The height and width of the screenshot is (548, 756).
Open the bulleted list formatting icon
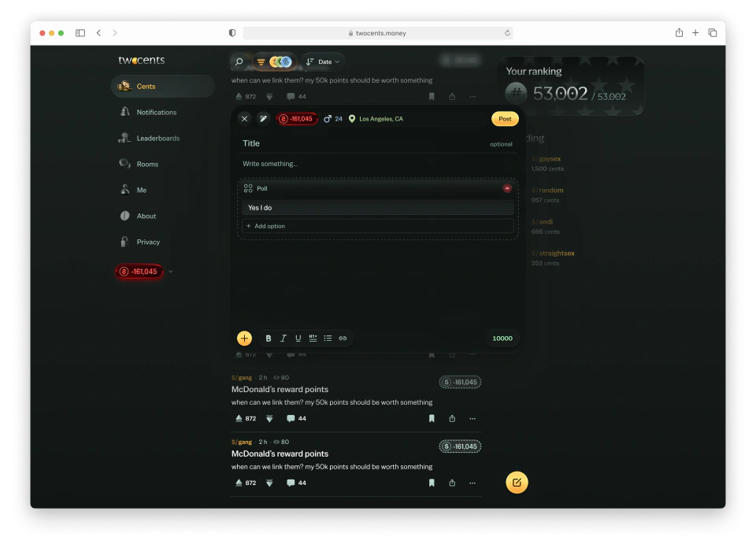[328, 338]
